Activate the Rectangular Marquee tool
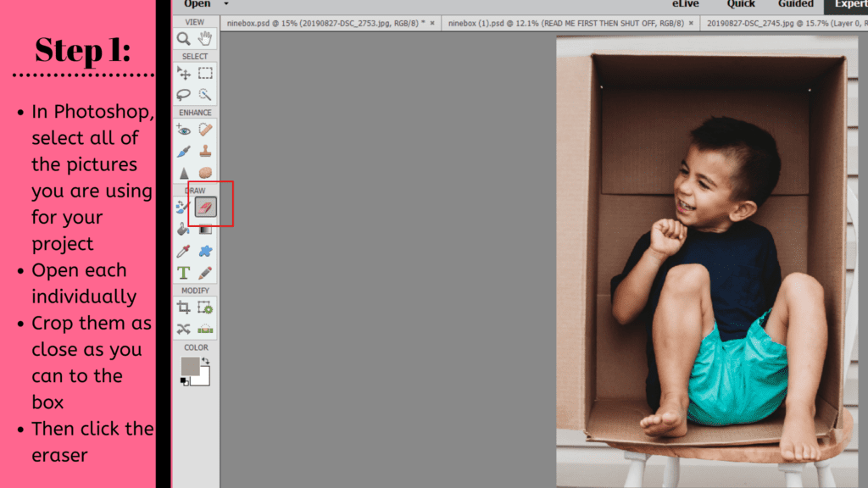868x488 pixels. [204, 74]
